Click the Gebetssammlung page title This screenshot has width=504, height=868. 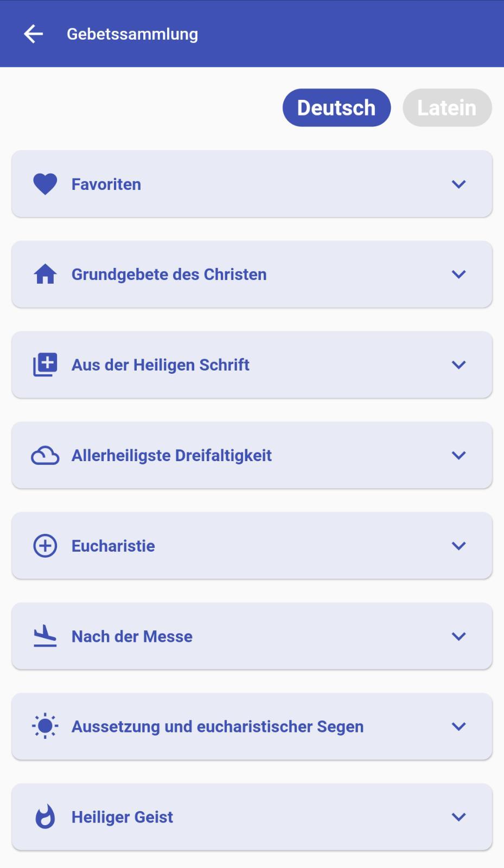tap(132, 34)
